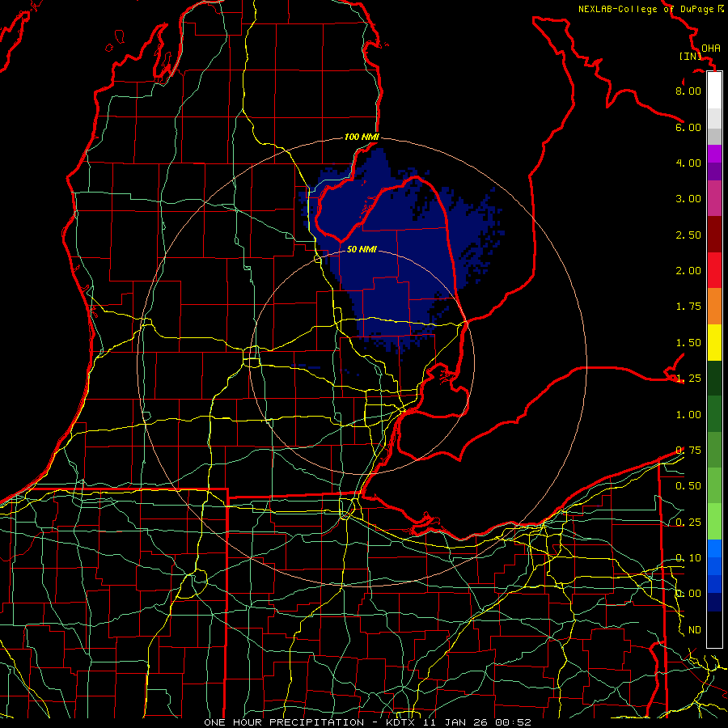Pick the bright magenta legend swatch
This screenshot has width=728, height=728.
[714, 154]
